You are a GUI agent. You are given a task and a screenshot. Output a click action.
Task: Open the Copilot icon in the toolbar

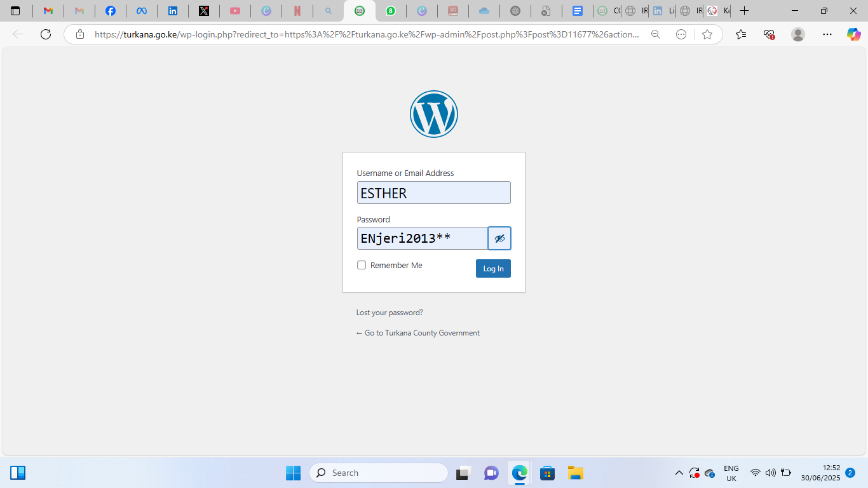[x=853, y=34]
